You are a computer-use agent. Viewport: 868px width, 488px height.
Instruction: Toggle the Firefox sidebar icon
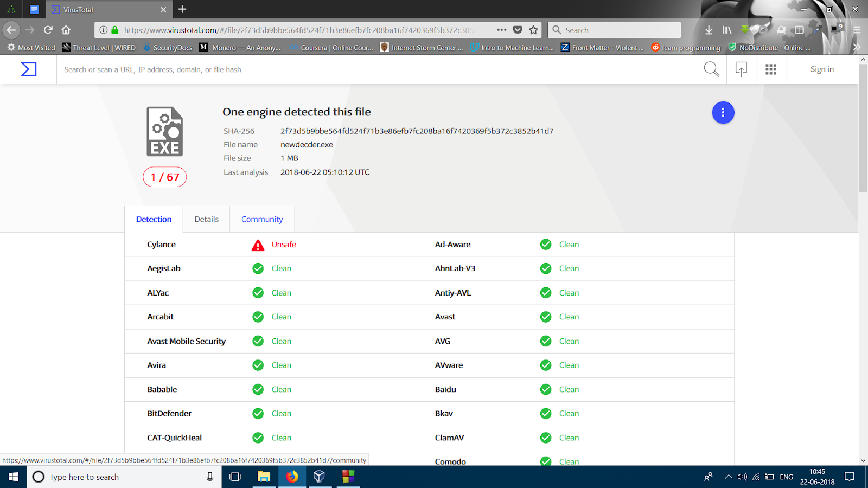(799, 30)
